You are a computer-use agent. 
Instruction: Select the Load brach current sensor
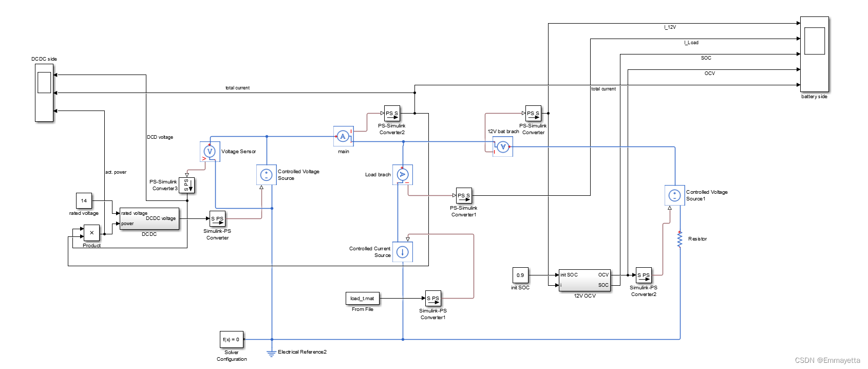click(x=402, y=175)
